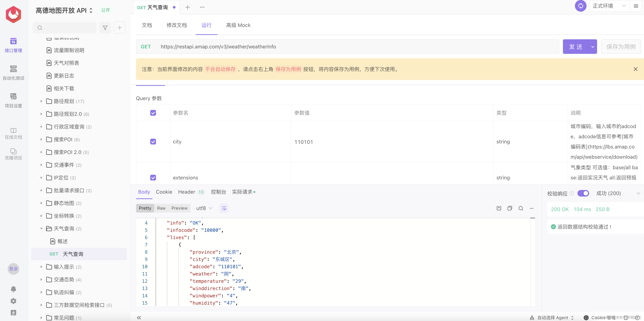Switch to 控制台 tab
644x321 pixels.
[218, 192]
